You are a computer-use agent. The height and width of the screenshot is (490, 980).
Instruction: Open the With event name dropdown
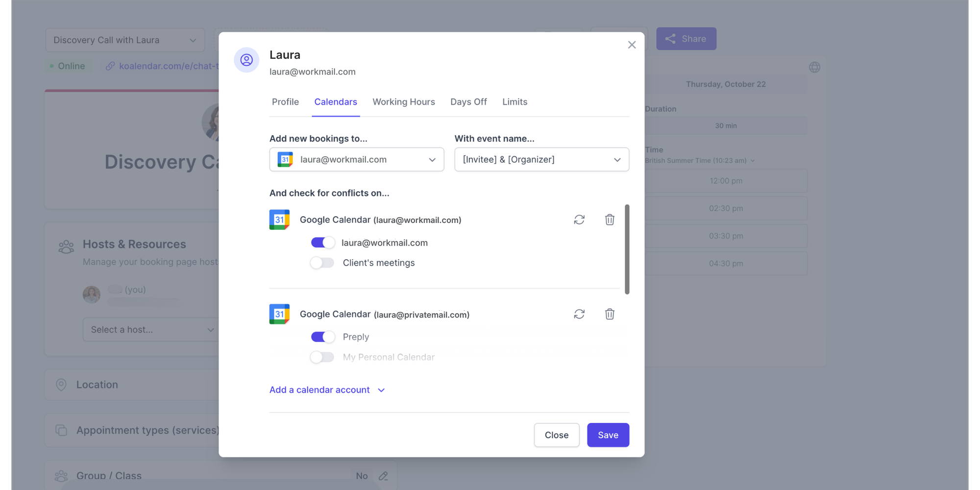(542, 159)
